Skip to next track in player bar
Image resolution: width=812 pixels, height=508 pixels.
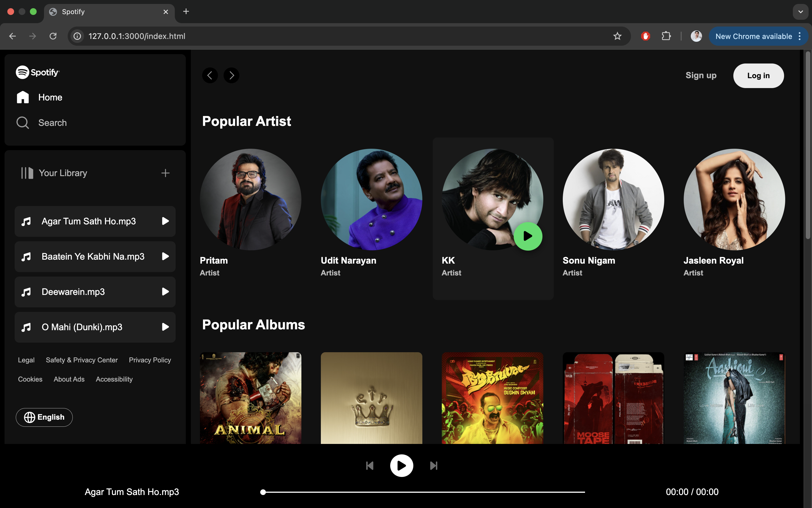click(x=434, y=466)
